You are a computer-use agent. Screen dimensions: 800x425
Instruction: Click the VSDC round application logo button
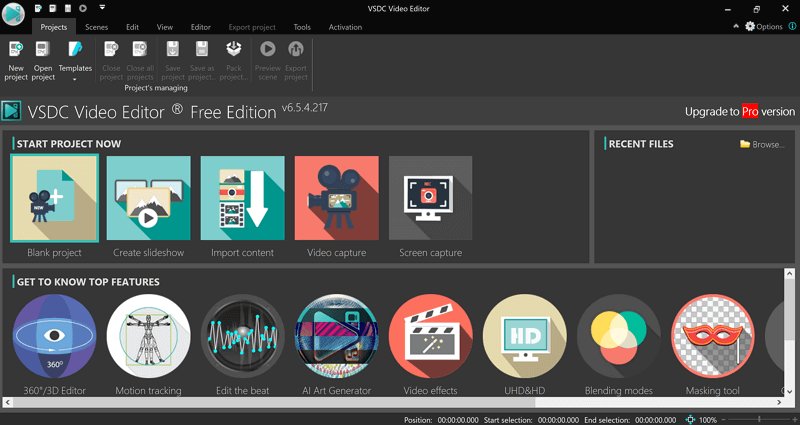13,14
